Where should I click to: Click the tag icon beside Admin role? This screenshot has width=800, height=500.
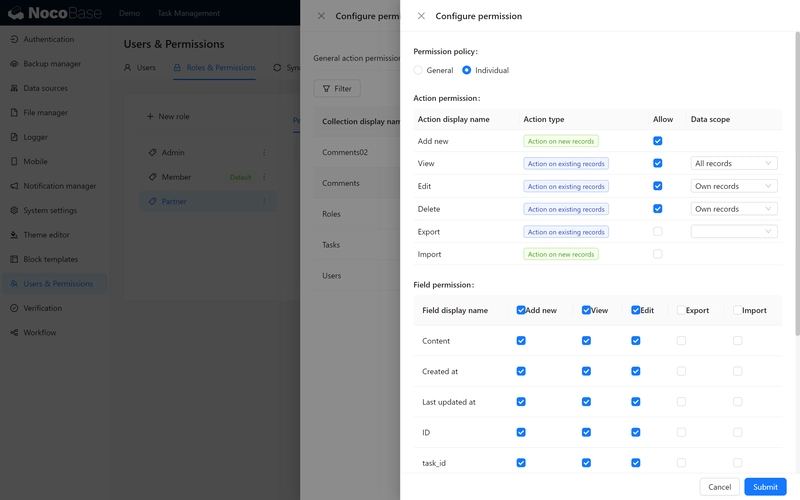point(153,153)
